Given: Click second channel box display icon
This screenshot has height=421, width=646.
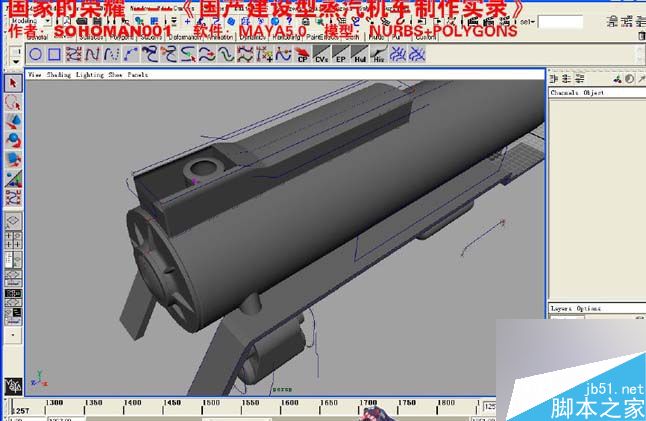Looking at the screenshot, I should click(x=567, y=79).
